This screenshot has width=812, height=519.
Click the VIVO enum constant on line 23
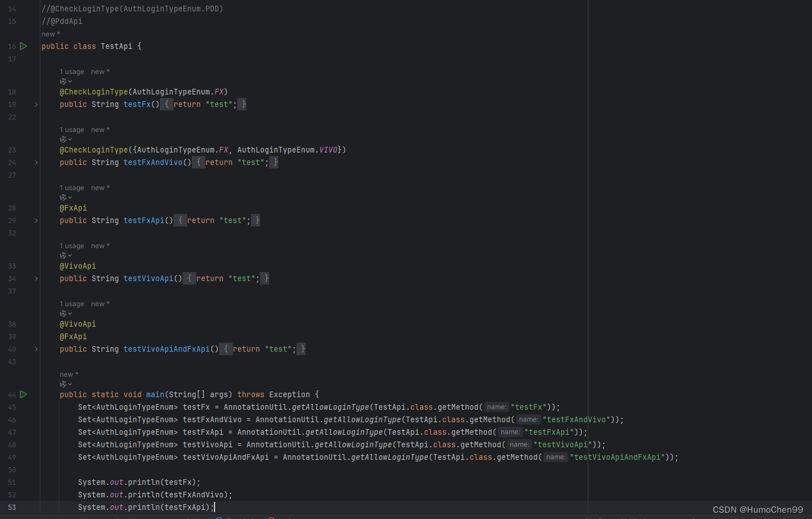[328, 150]
